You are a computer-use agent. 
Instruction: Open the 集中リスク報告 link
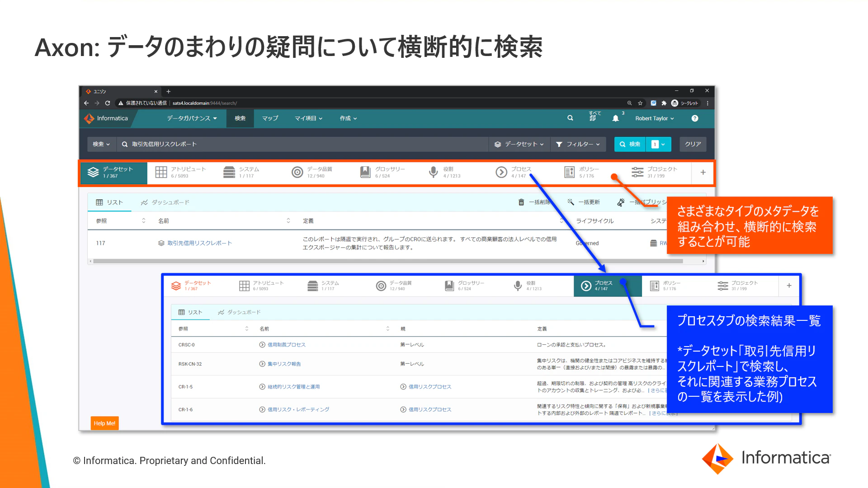[284, 364]
